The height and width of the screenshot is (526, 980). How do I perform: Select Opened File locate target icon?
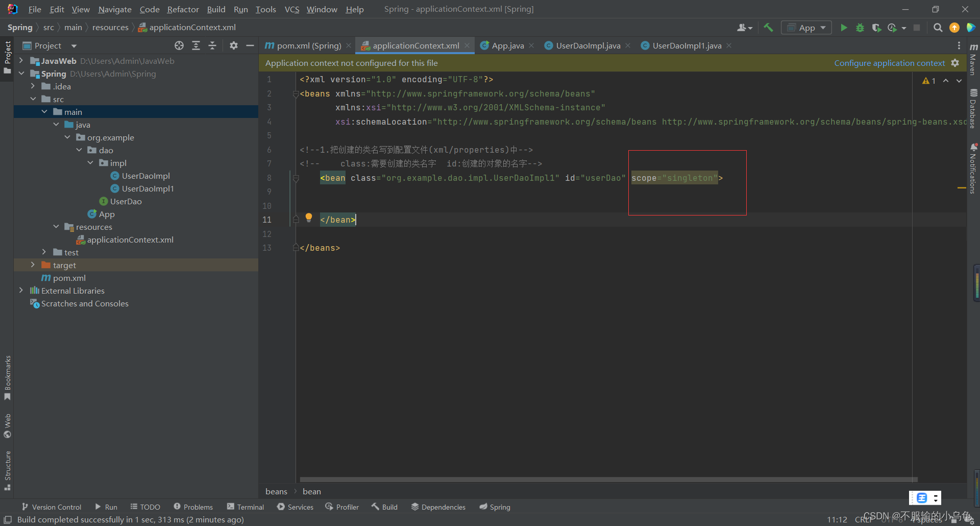point(179,45)
